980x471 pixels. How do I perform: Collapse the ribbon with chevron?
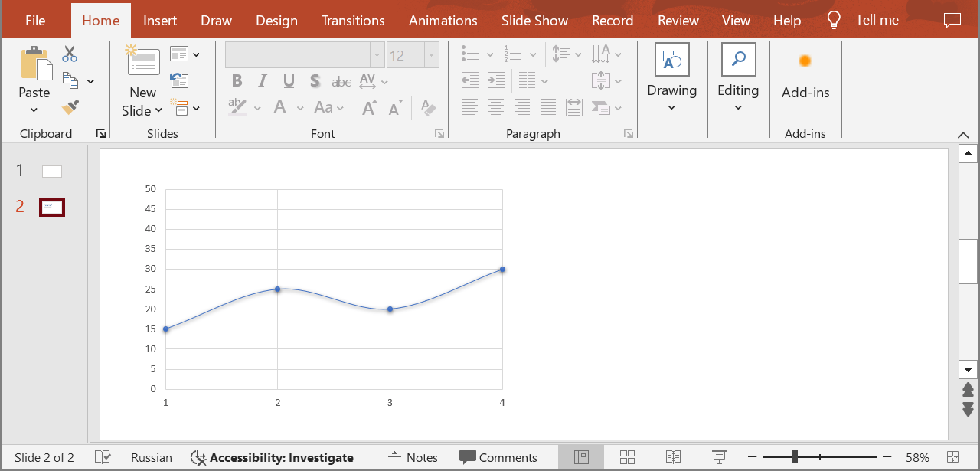(963, 135)
